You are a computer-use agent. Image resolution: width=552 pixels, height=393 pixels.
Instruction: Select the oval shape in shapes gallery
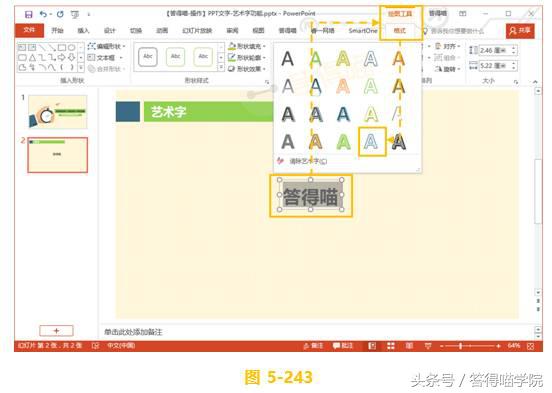point(71,47)
